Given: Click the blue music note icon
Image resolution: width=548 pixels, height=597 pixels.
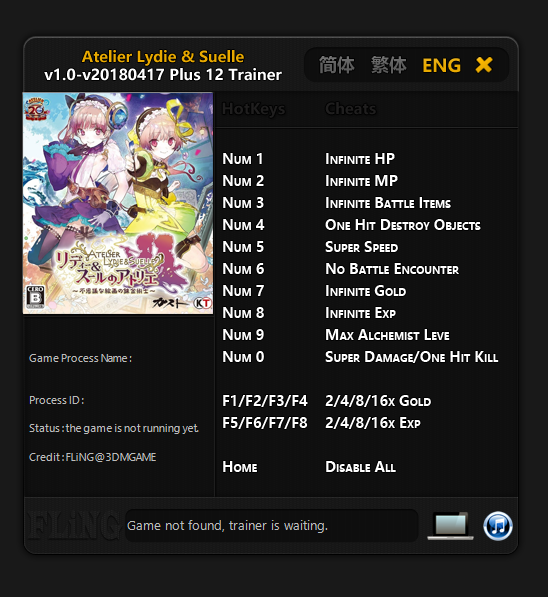Looking at the screenshot, I should pyautogui.click(x=498, y=526).
